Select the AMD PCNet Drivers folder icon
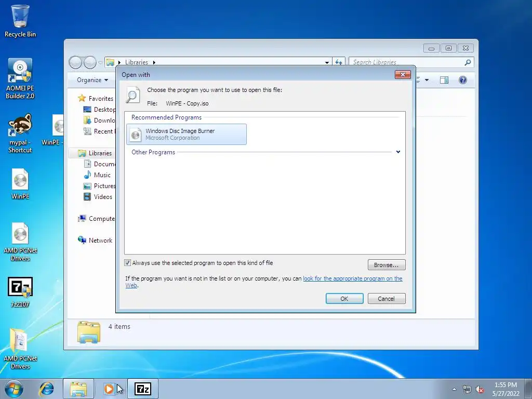This screenshot has height=399, width=532. click(20, 349)
